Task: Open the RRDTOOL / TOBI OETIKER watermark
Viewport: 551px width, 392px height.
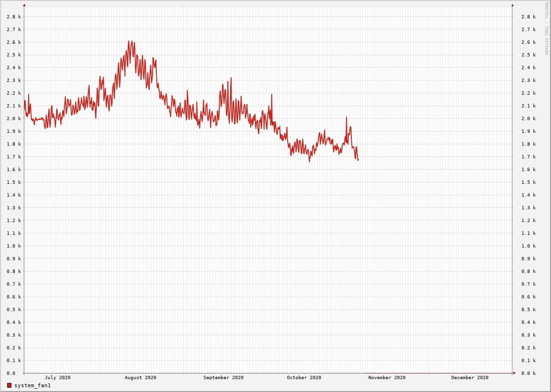Action: (546, 28)
